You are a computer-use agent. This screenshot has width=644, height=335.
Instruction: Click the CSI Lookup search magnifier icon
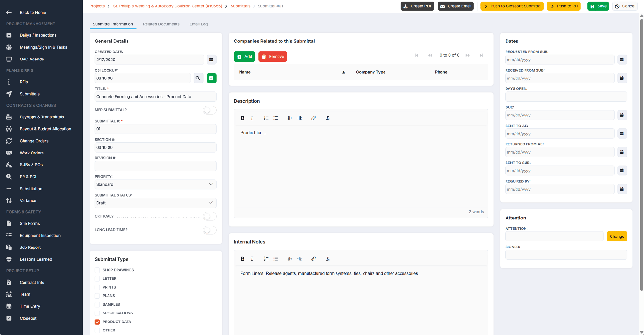[198, 78]
